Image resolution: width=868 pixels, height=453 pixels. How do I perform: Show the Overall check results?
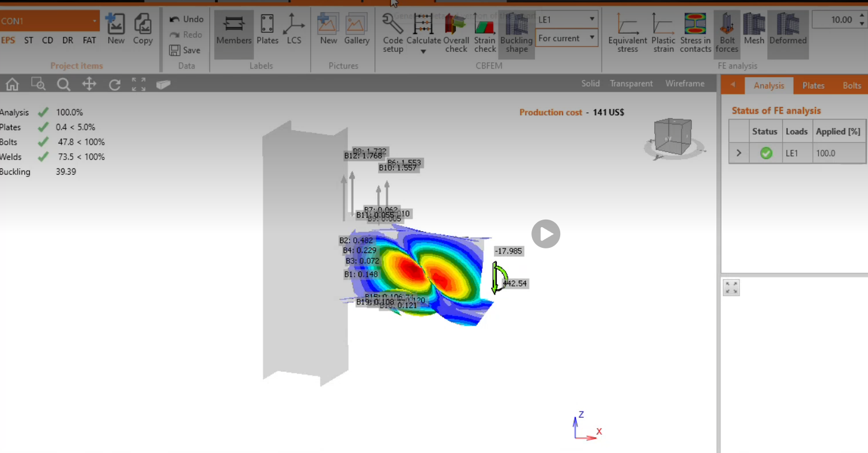click(x=456, y=33)
